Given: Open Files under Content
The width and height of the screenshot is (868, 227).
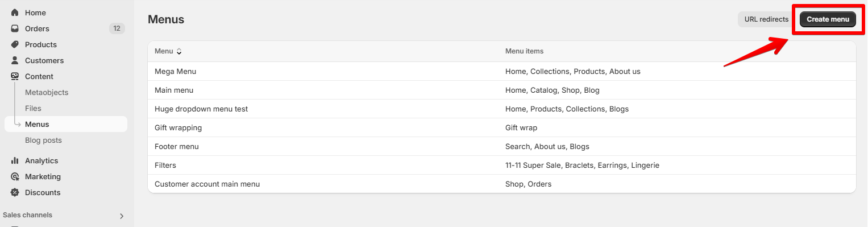Looking at the screenshot, I should (x=33, y=108).
